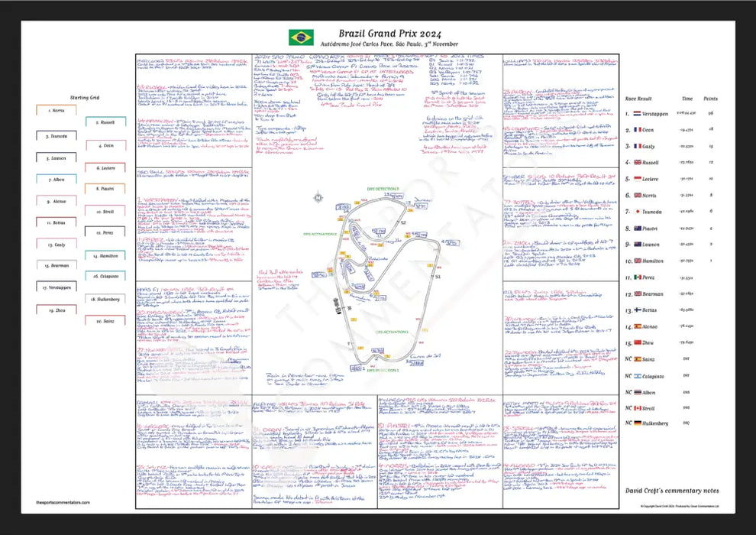Click the '20. Sainz' grid slot

point(106,322)
